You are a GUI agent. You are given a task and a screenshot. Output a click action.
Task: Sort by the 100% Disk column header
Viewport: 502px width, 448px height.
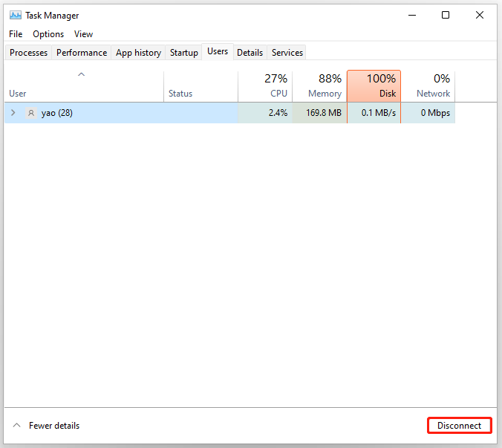[374, 86]
